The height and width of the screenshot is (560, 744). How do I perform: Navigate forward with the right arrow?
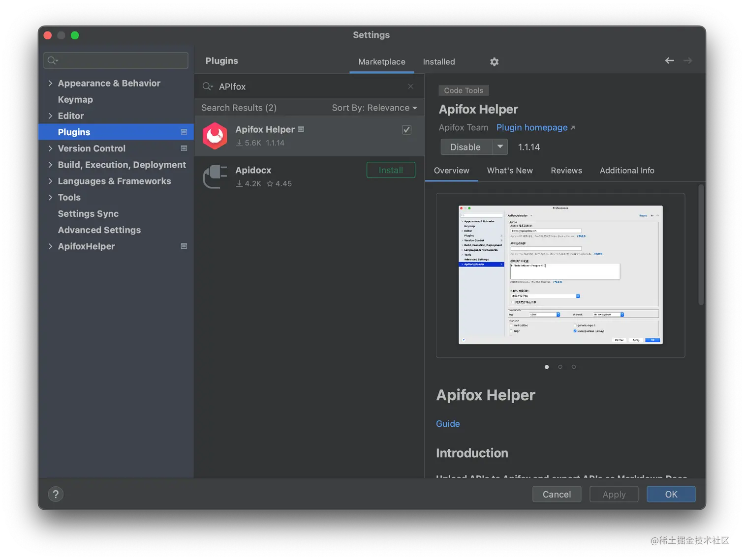(688, 60)
